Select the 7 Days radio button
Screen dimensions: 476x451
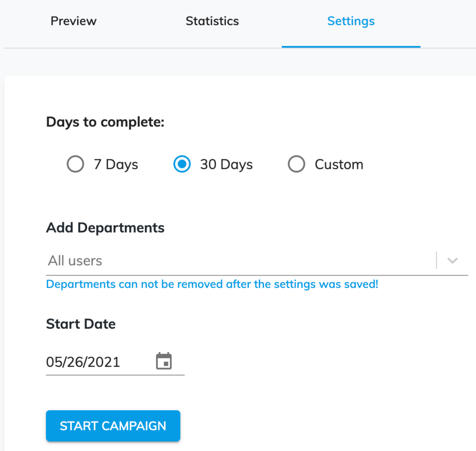(75, 164)
